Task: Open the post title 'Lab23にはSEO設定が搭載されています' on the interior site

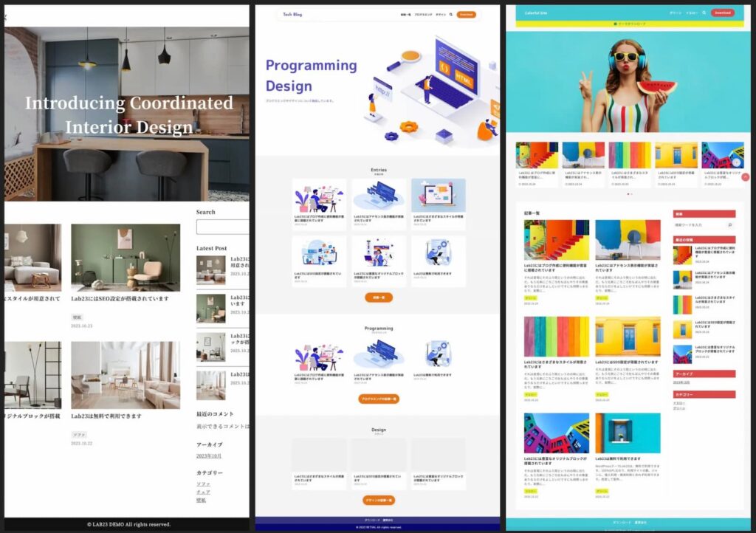Action: 120,299
